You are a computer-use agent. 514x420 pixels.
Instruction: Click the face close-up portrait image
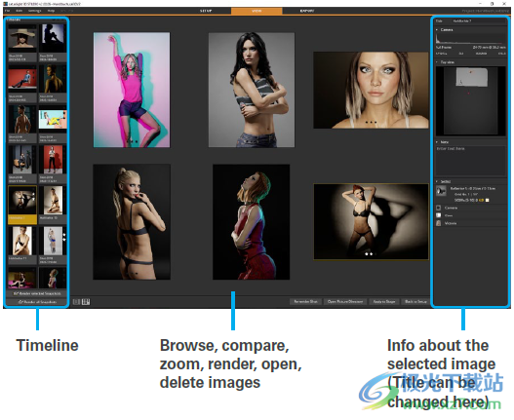pos(371,90)
